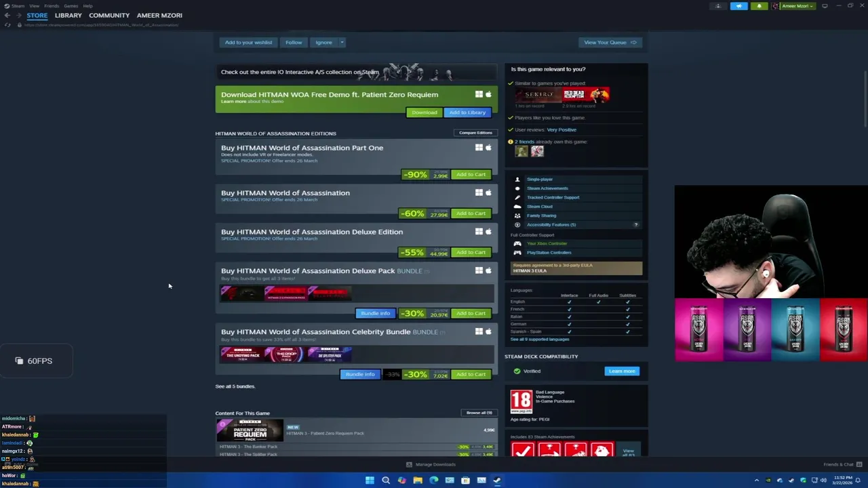Add the Deluxe Edition to cart

point(471,252)
